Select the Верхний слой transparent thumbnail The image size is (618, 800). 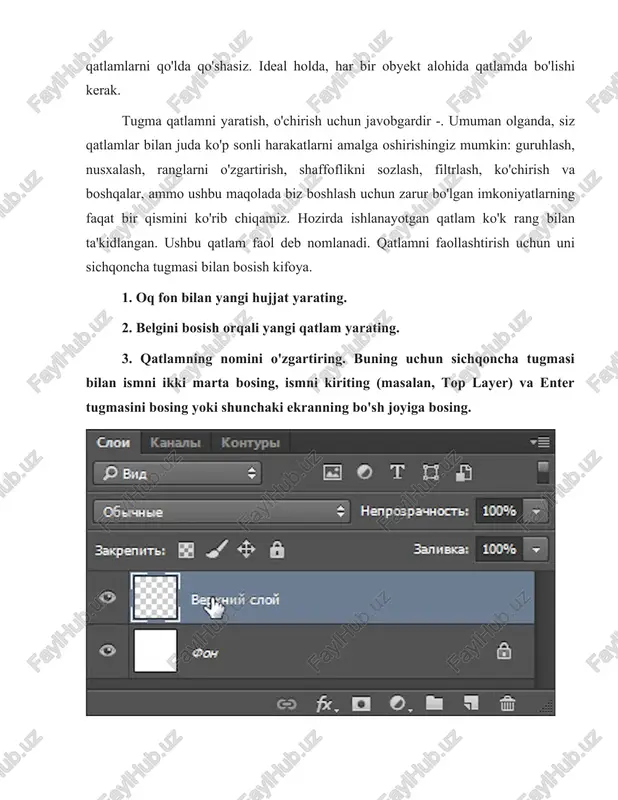pos(156,597)
